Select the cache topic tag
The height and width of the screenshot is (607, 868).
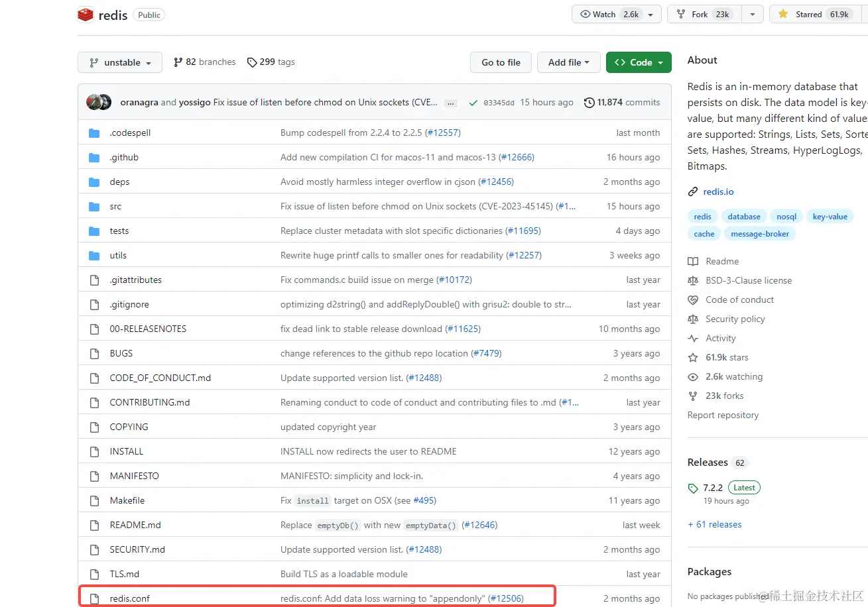click(704, 234)
